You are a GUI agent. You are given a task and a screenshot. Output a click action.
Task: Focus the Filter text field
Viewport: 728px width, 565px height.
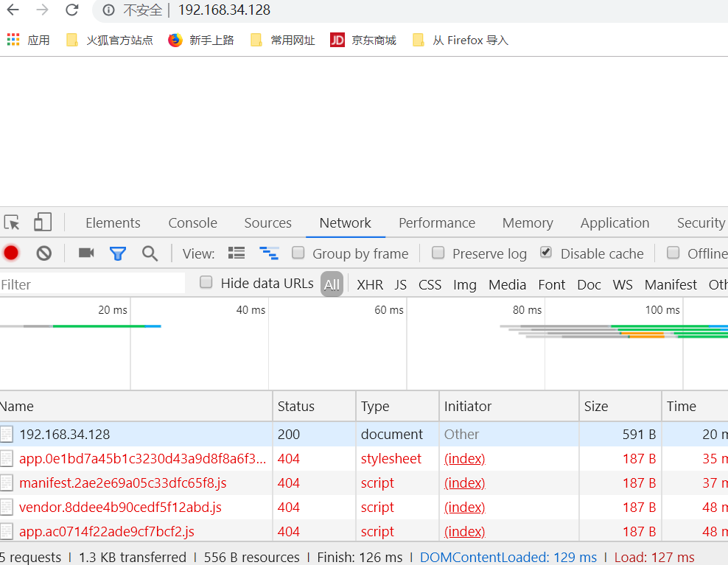coord(92,284)
